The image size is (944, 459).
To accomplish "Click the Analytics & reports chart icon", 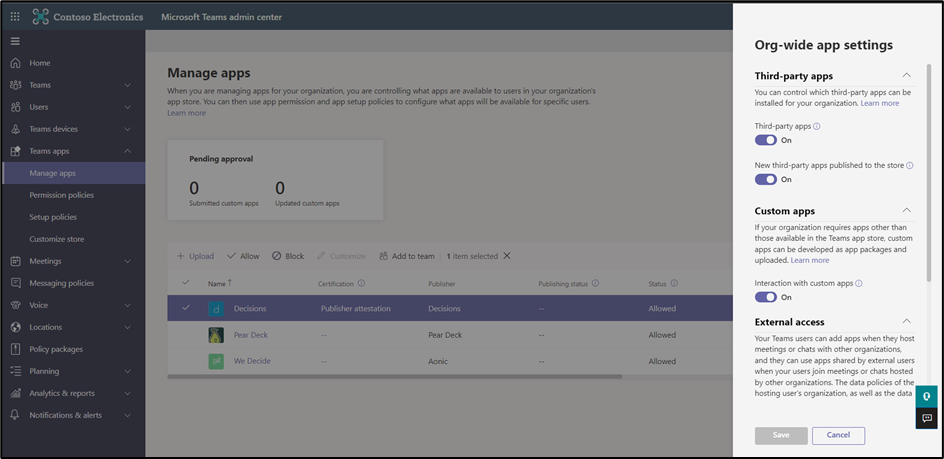I will click(x=16, y=393).
